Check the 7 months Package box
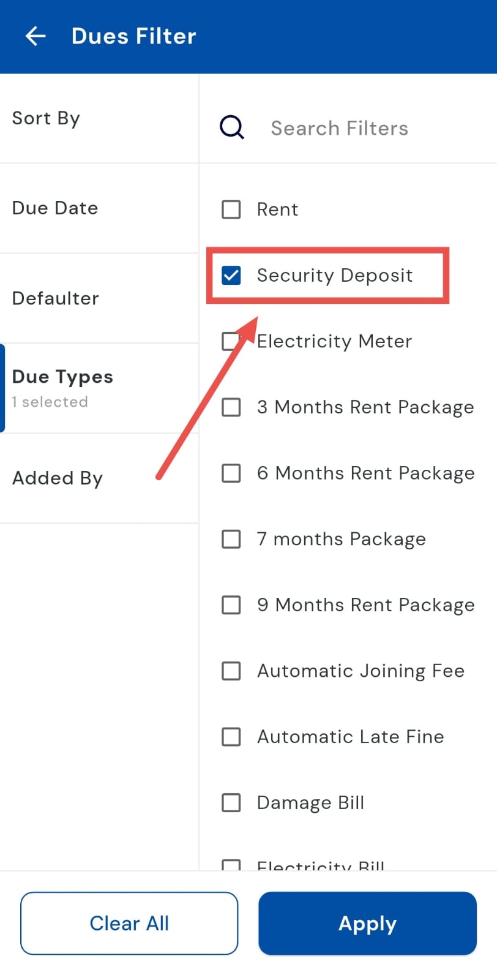 click(231, 539)
